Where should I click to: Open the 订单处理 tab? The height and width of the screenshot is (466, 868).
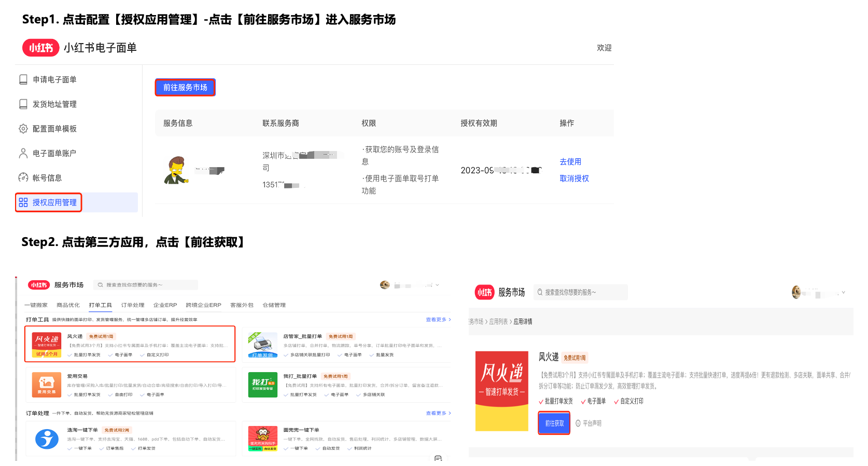(133, 305)
